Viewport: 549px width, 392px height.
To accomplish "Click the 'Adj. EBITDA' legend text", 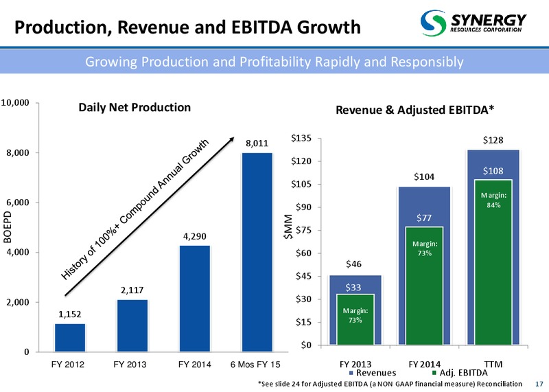I will 463,373.
